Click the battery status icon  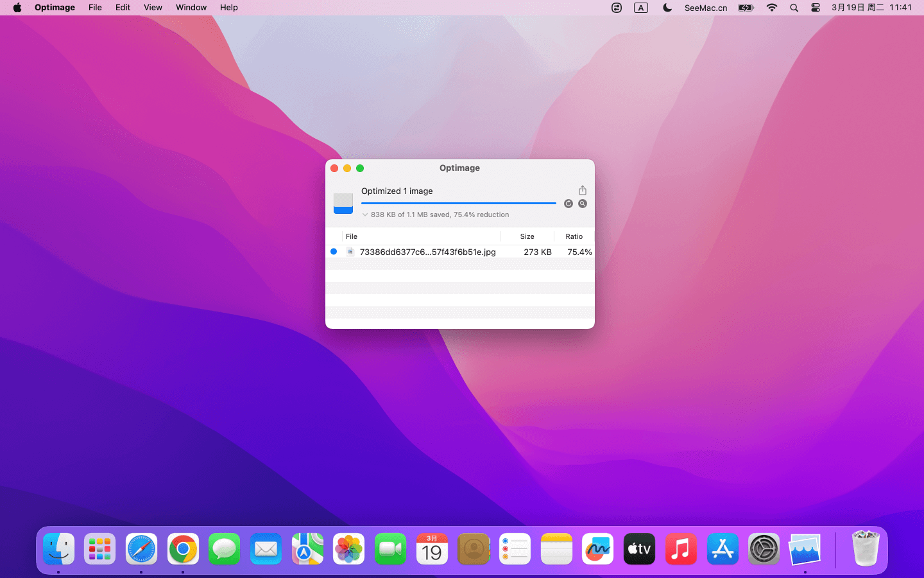pos(746,8)
